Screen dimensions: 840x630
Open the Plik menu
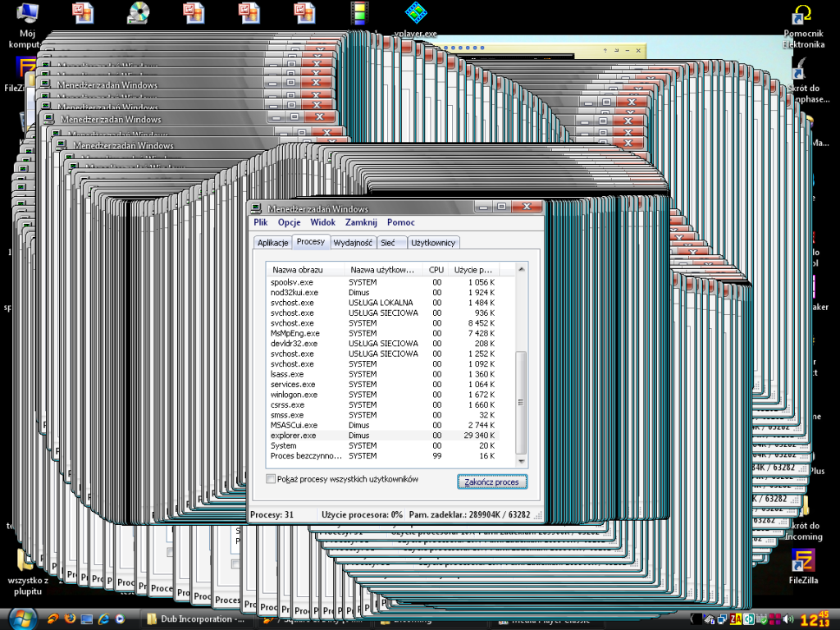[261, 222]
